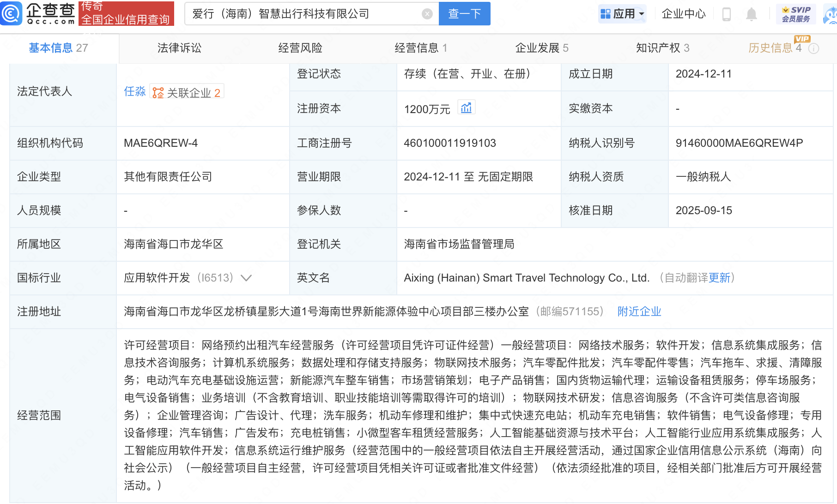Open the mobile phone app icon
Viewport: 837px width, 504px height.
tap(726, 14)
